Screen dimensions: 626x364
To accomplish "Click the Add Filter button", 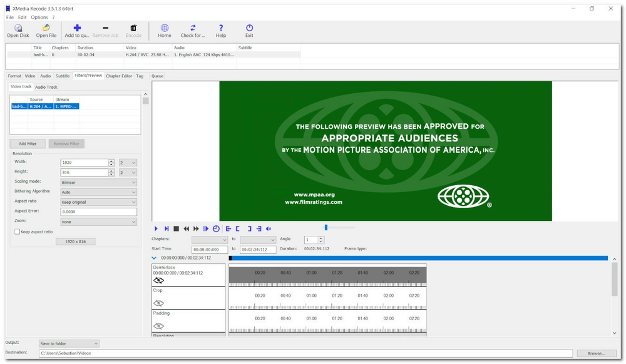I will point(28,143).
